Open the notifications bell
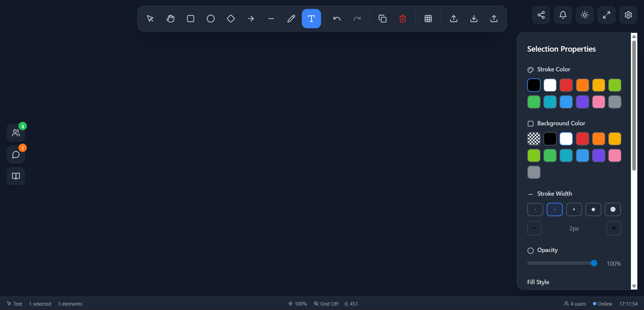 point(563,15)
